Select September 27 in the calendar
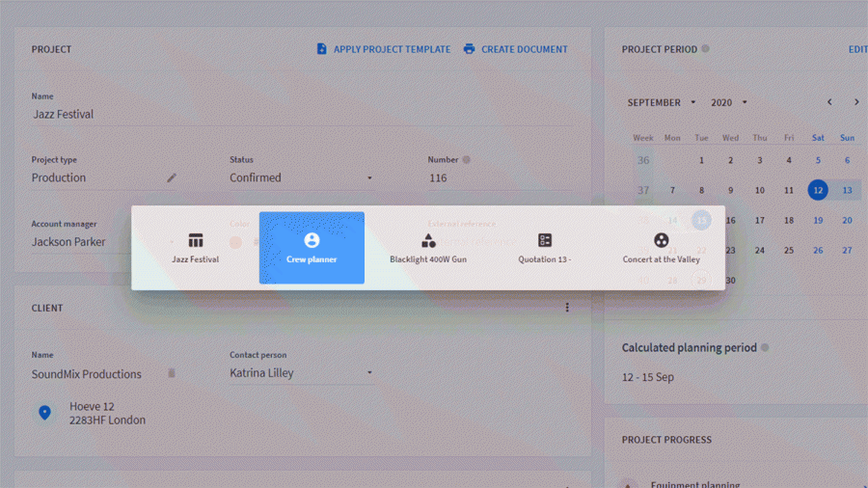Screen dimensions: 868x488 [x=847, y=250]
